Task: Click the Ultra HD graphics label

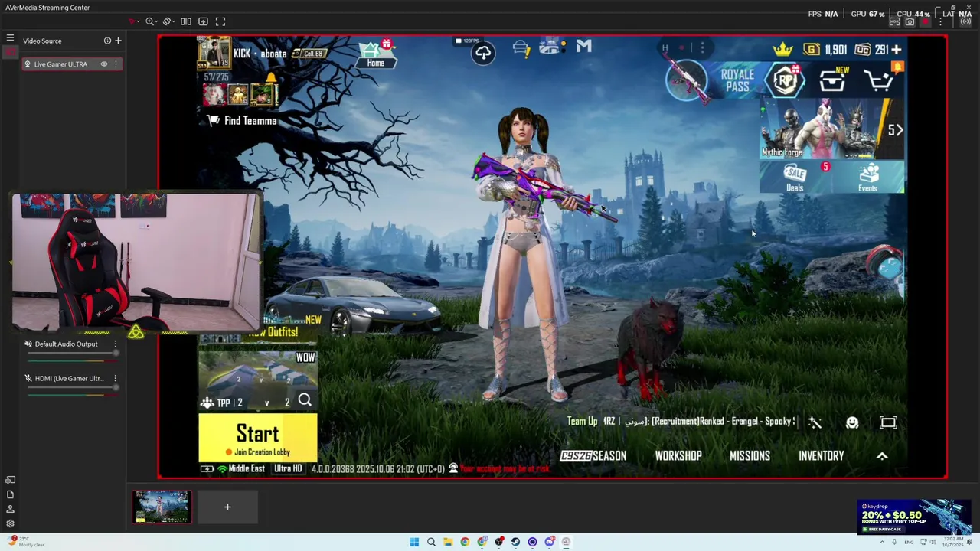Action: [x=289, y=468]
